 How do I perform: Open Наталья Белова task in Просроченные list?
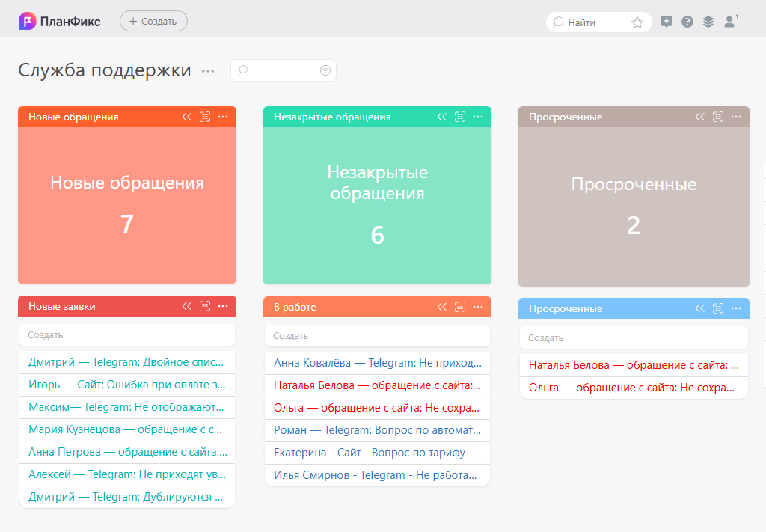(634, 365)
